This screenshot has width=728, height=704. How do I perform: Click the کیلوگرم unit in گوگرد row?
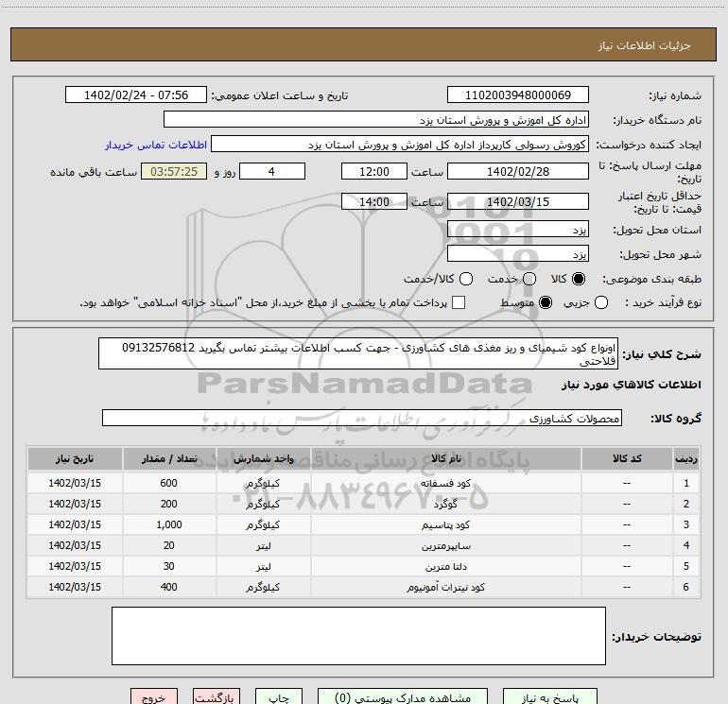pyautogui.click(x=263, y=505)
